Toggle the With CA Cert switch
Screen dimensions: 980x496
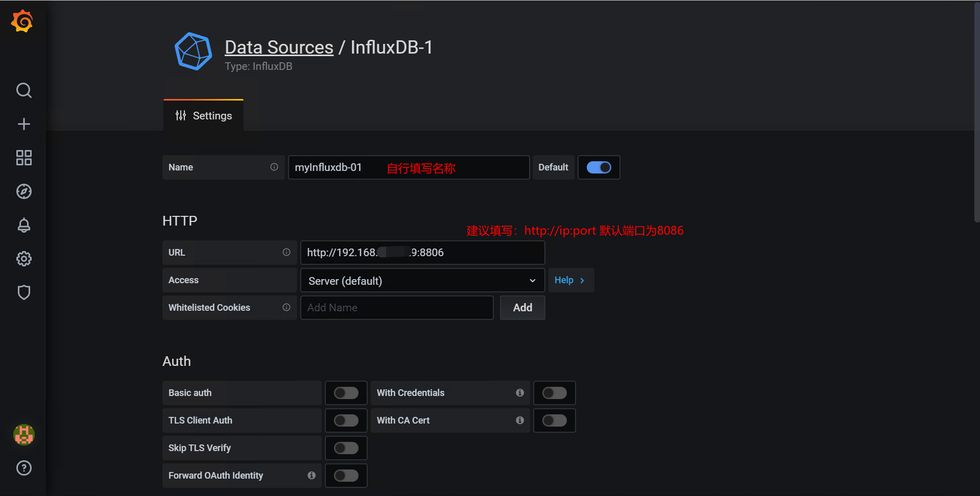pos(554,420)
